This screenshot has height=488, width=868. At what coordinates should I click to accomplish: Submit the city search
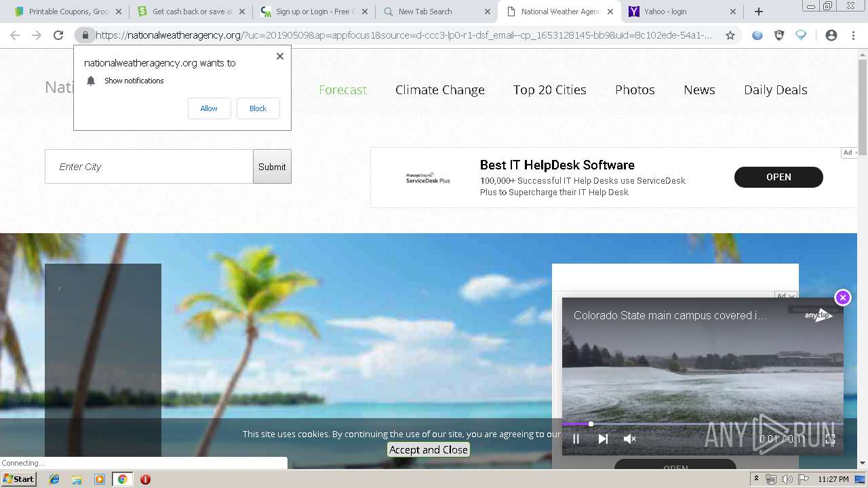point(272,167)
